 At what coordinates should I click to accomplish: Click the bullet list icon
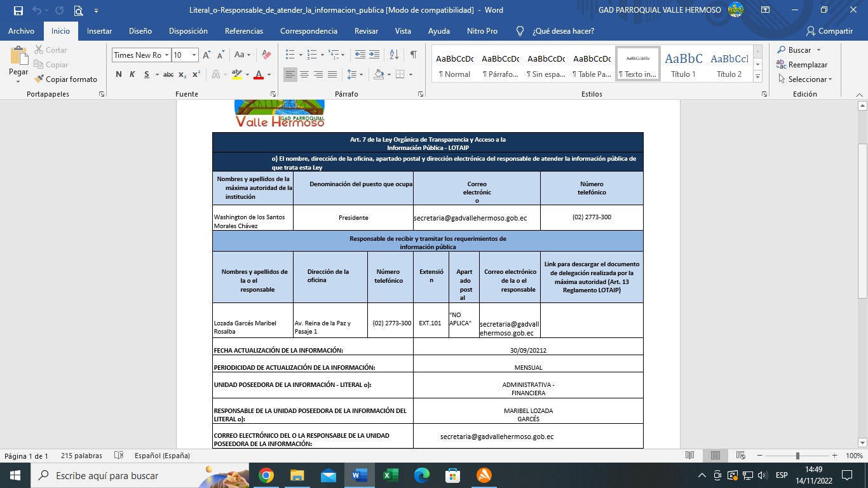pyautogui.click(x=290, y=55)
